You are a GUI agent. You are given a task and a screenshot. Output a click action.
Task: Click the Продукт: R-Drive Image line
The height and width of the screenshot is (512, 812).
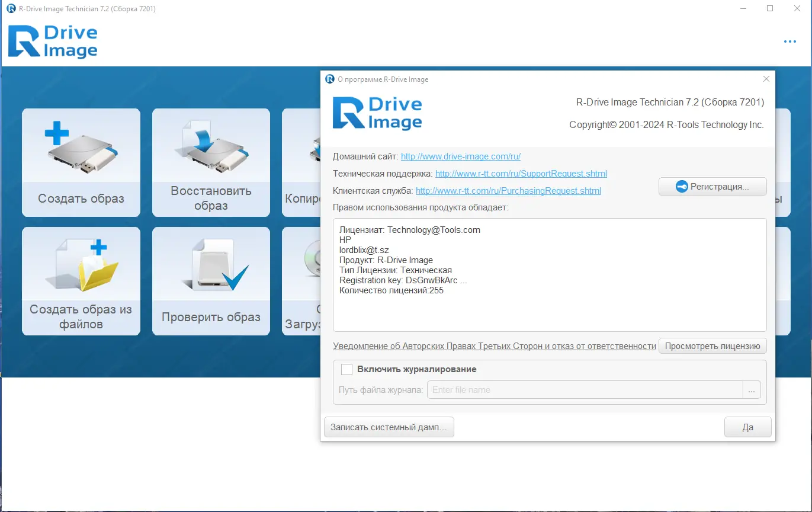(386, 260)
